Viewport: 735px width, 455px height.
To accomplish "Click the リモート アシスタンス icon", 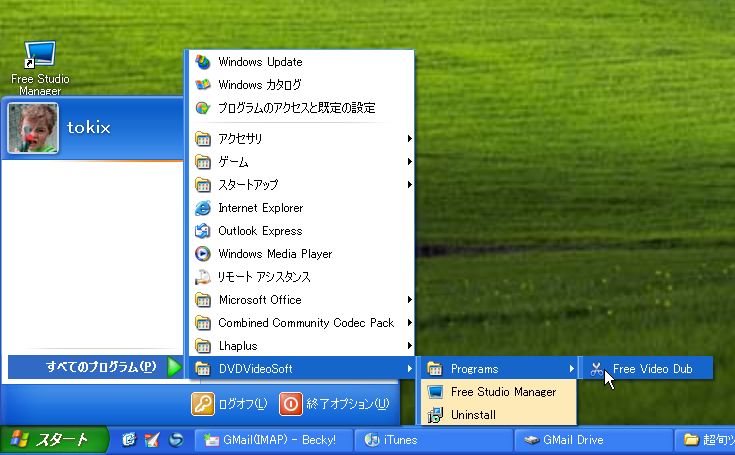I will coord(203,276).
